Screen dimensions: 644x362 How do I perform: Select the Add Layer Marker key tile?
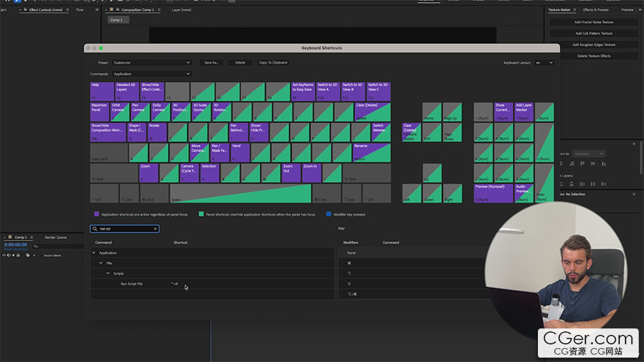tap(524, 111)
